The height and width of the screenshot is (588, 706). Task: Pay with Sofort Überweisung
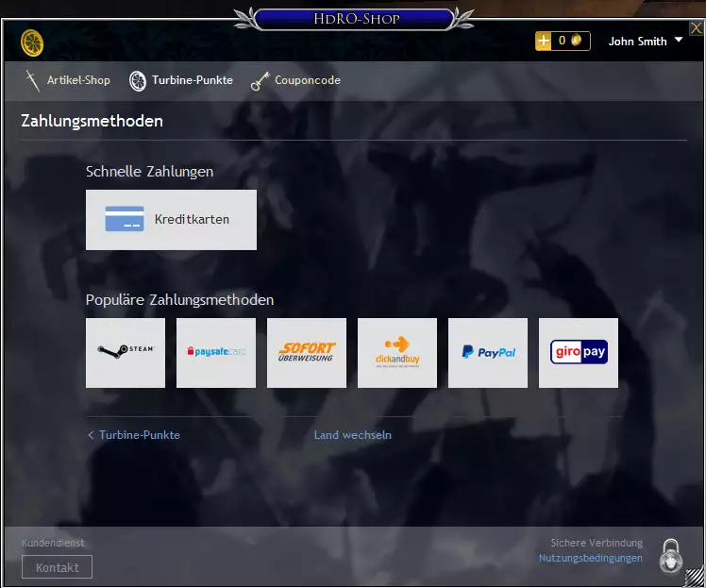(307, 353)
